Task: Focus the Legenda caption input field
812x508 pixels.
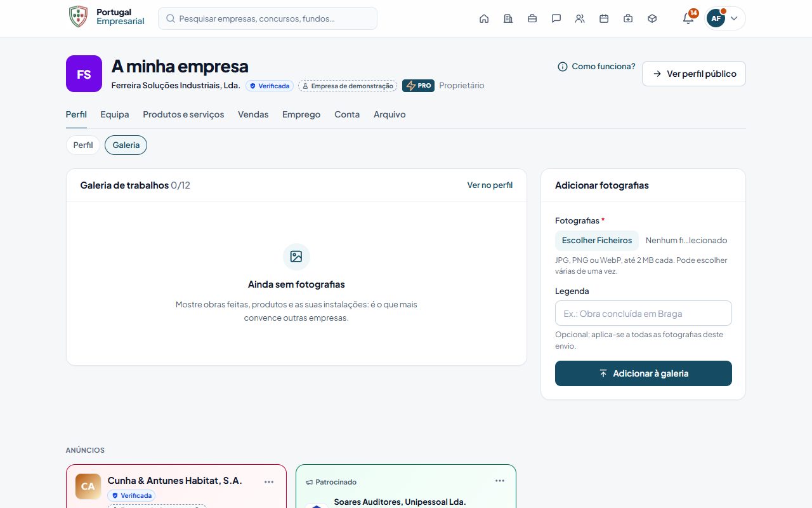Action: click(x=643, y=313)
